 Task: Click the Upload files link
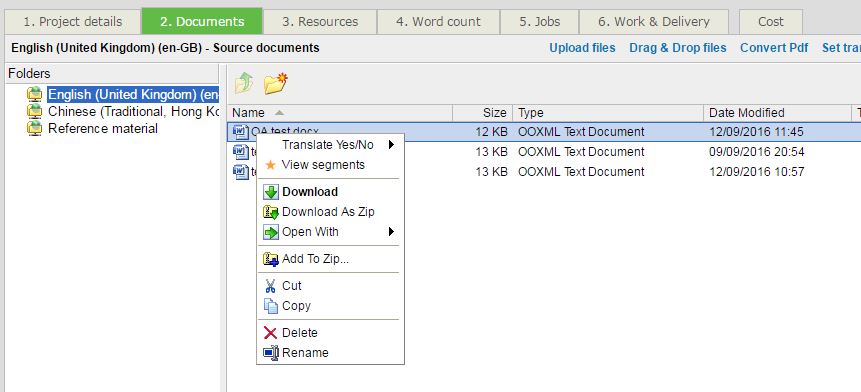point(583,48)
